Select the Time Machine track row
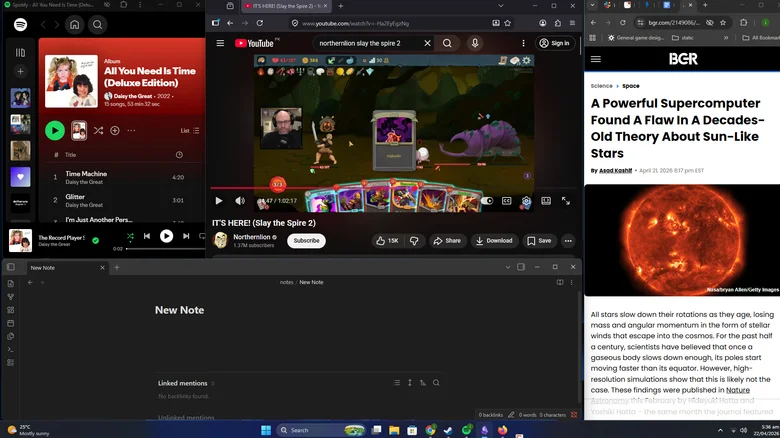The image size is (780, 438). click(x=119, y=177)
